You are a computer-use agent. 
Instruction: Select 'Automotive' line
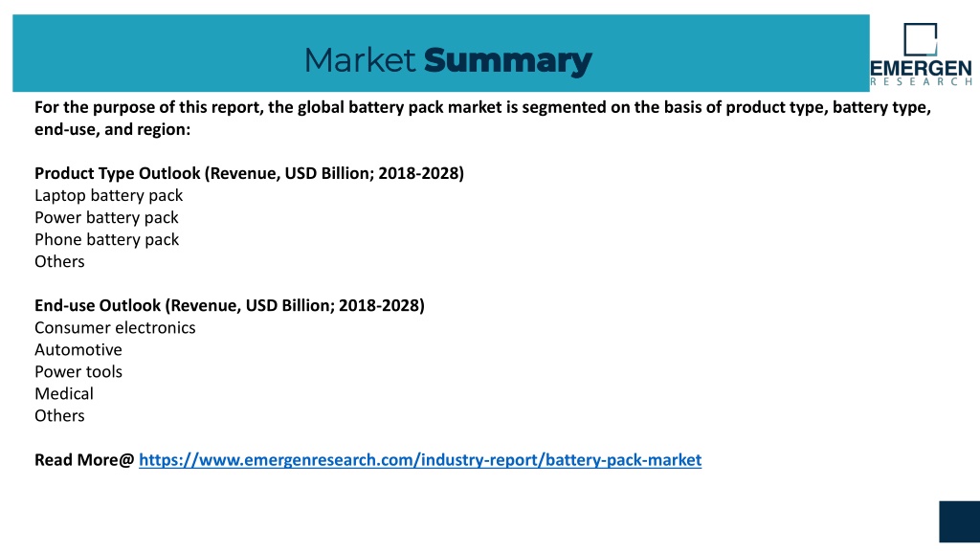pos(78,349)
